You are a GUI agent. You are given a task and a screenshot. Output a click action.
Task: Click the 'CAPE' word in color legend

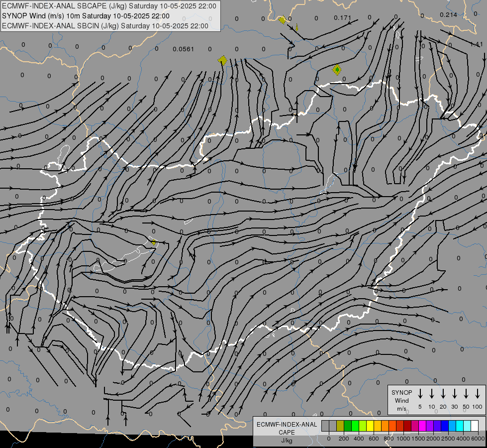(x=287, y=433)
